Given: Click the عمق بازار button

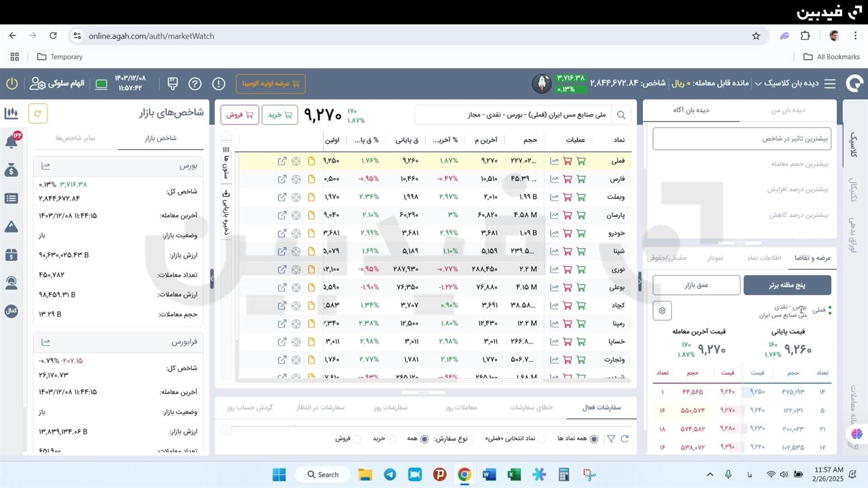Looking at the screenshot, I should (x=696, y=285).
